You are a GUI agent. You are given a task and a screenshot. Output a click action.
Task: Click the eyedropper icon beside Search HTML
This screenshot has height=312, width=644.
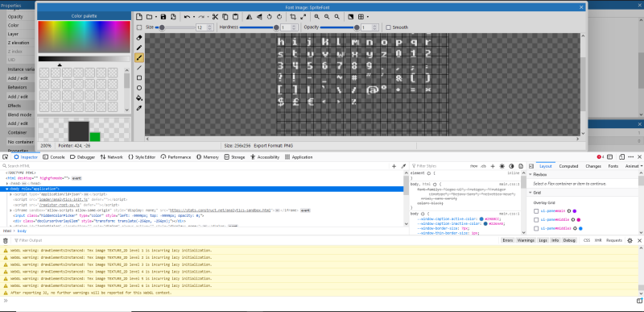tap(403, 166)
